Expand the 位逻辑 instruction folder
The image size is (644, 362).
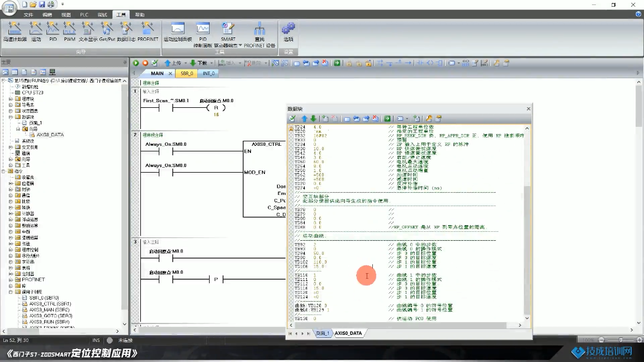click(x=11, y=183)
